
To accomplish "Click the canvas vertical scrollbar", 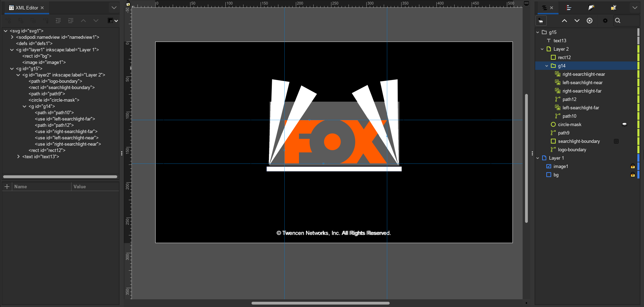I will pos(526,158).
